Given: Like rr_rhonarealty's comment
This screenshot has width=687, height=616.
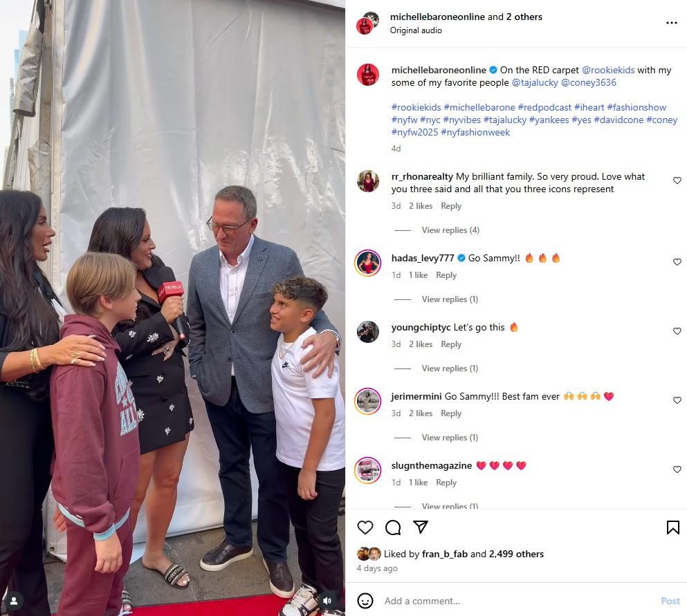Looking at the screenshot, I should (677, 180).
